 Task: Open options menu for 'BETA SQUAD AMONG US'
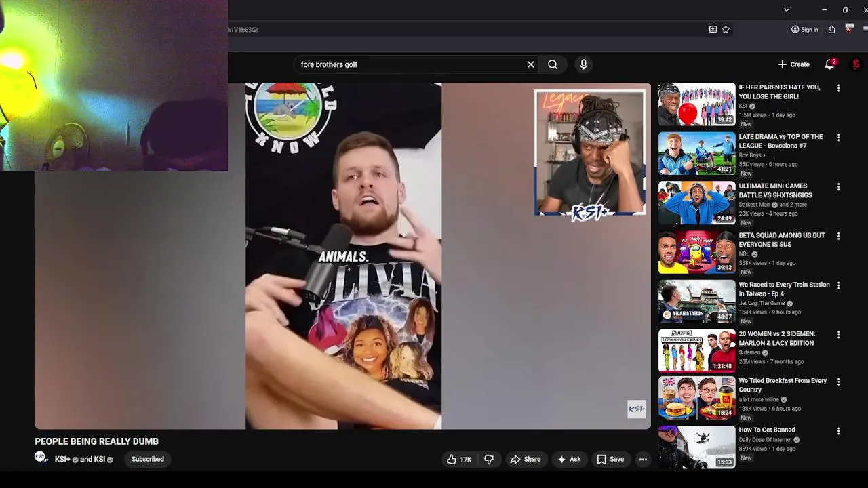pos(838,237)
